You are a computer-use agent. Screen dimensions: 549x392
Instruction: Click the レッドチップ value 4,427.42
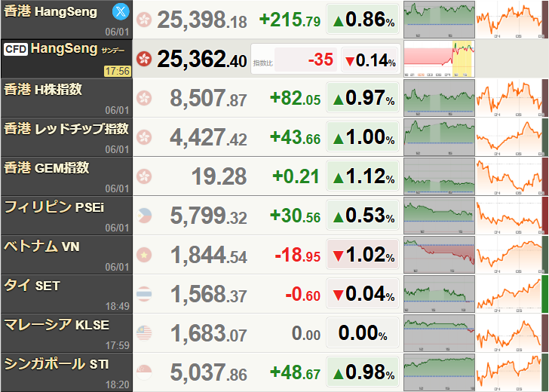[x=208, y=137]
